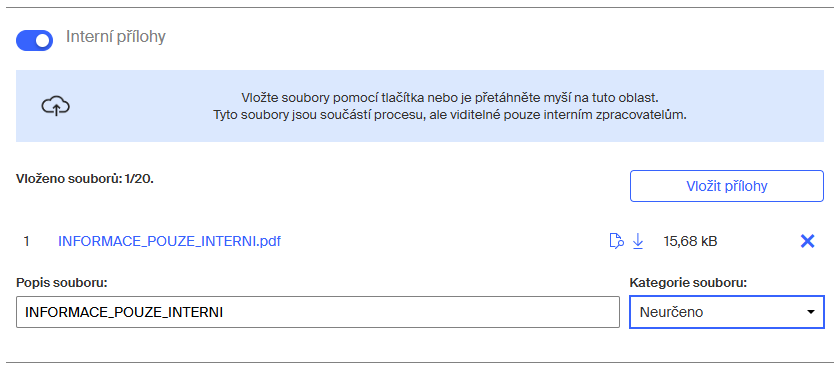Open the INFORMACE_POUZE_INTERNI.pdf file link
This screenshot has width=839, height=369.
tap(169, 241)
